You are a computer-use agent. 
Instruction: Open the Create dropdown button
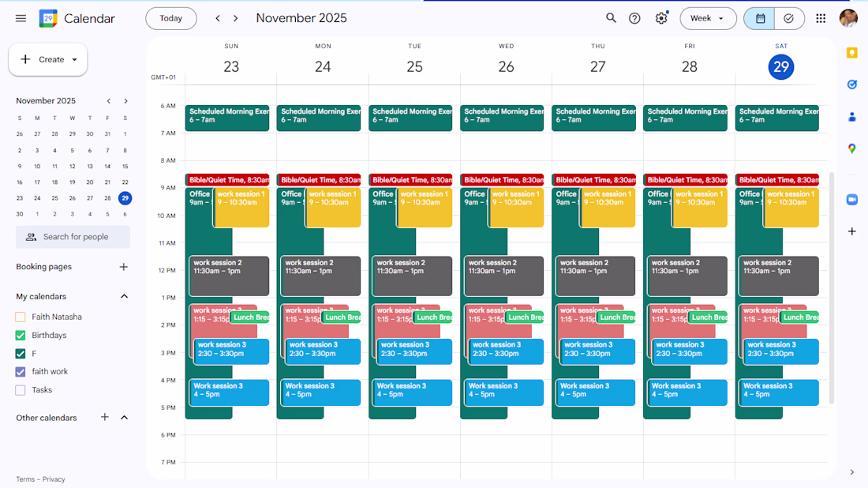tap(48, 59)
